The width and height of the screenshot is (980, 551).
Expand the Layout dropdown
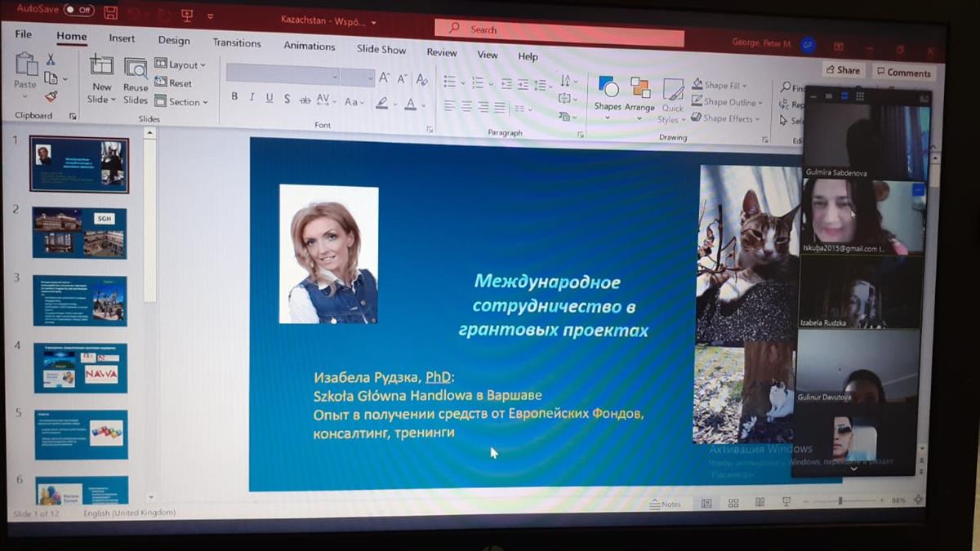[x=180, y=64]
